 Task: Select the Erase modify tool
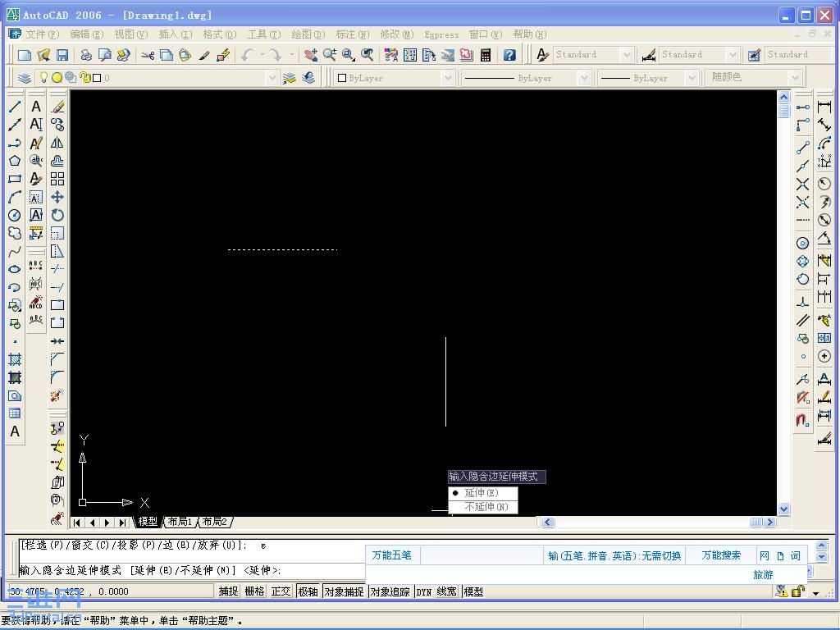[x=57, y=107]
